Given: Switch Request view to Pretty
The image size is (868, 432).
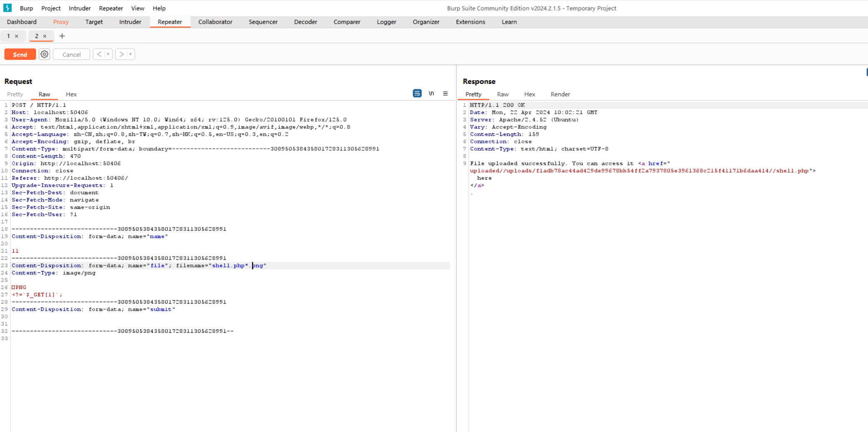Looking at the screenshot, I should [15, 95].
